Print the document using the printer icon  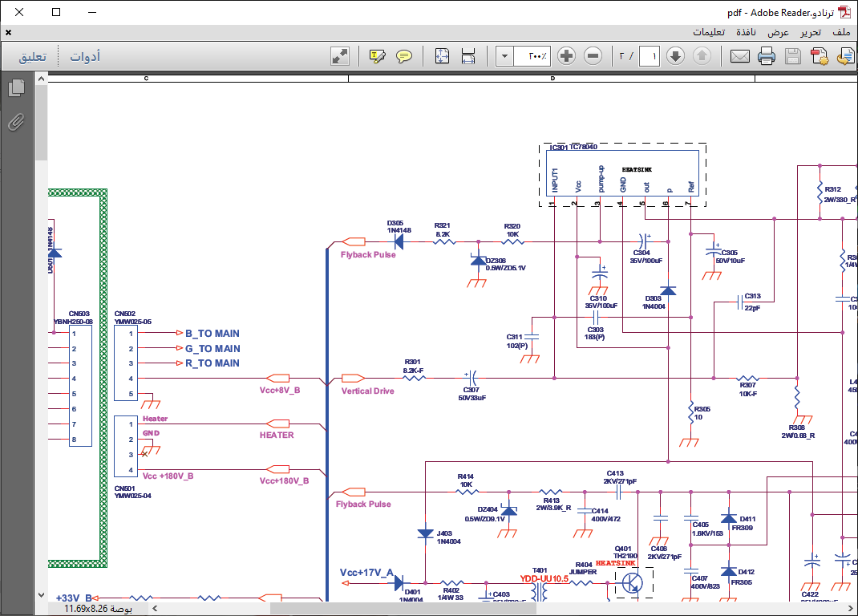(x=767, y=56)
